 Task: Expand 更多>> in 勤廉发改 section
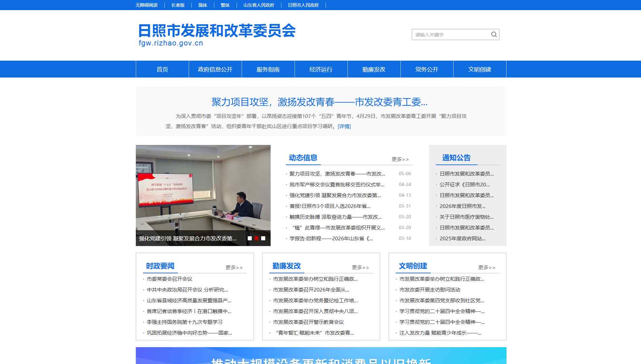coord(360,267)
